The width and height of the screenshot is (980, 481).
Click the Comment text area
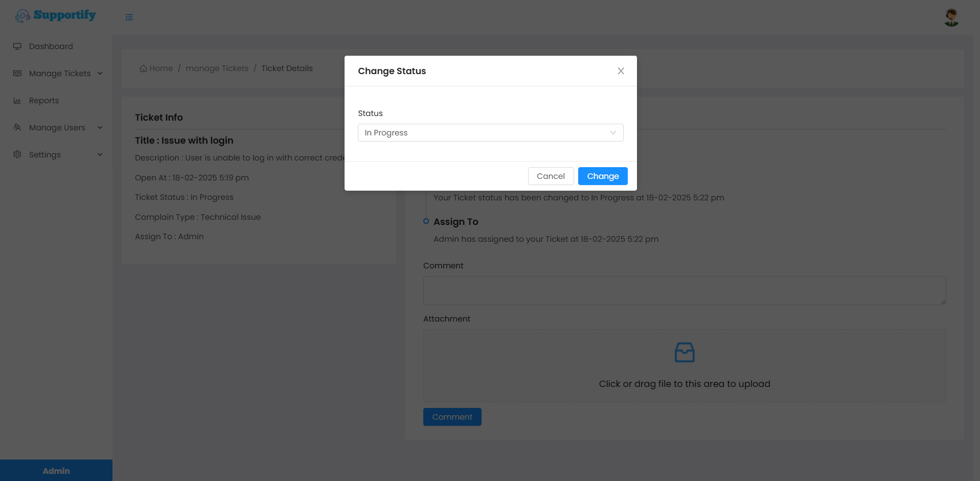point(684,291)
